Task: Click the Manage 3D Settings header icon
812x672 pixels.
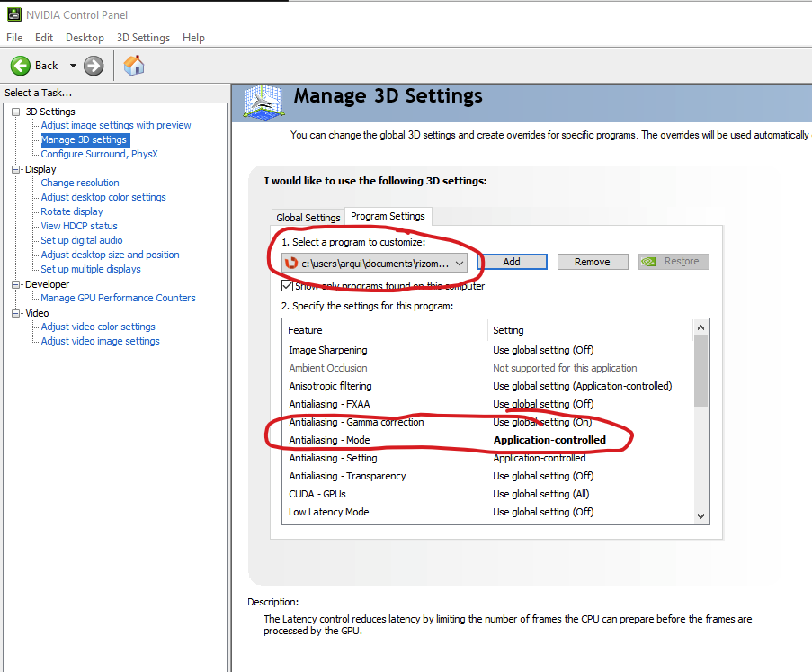Action: 263,103
